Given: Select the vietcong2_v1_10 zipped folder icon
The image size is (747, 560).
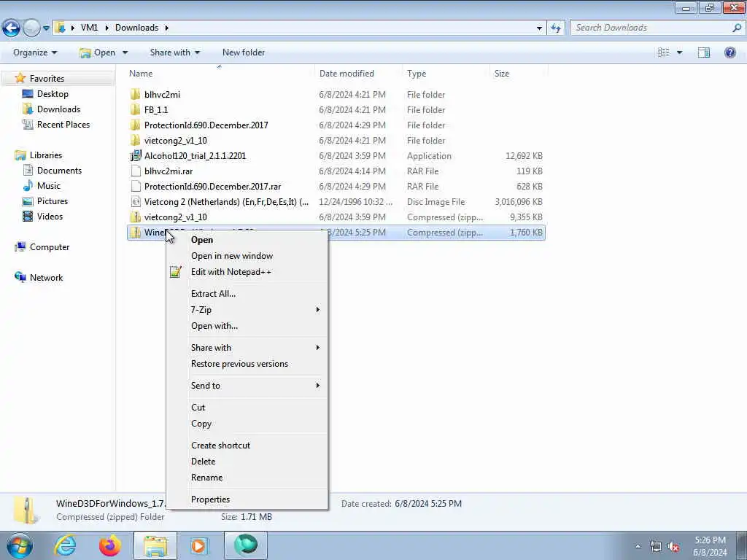Looking at the screenshot, I should 135,217.
